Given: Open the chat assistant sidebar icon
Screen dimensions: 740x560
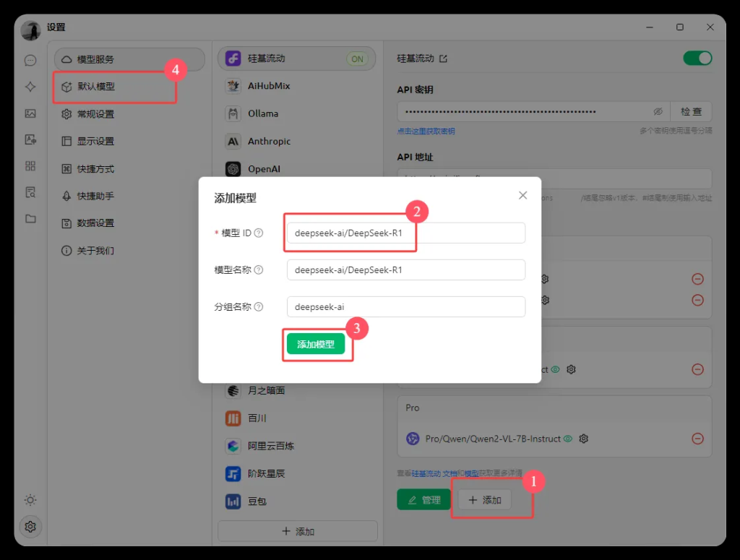Looking at the screenshot, I should [x=30, y=61].
